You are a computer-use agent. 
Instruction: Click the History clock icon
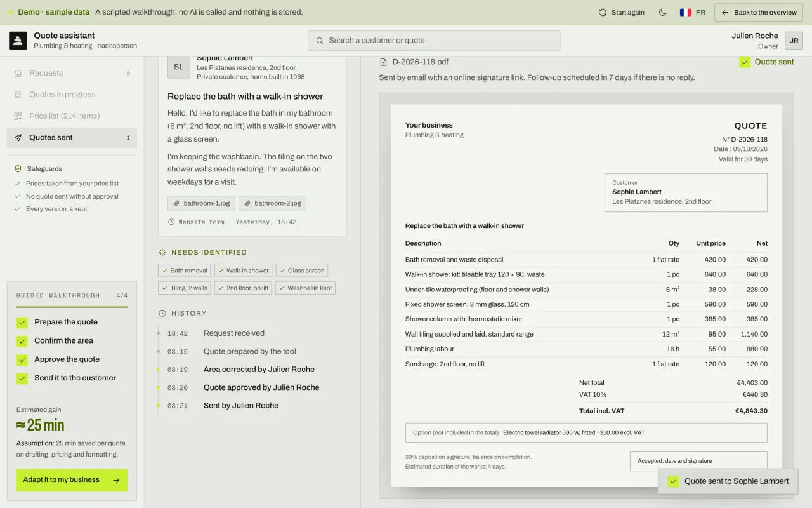click(162, 313)
